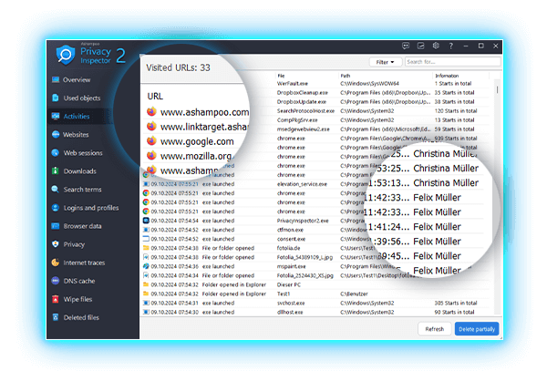Click the Websites globe icon
The image size is (547, 392).
pos(56,135)
